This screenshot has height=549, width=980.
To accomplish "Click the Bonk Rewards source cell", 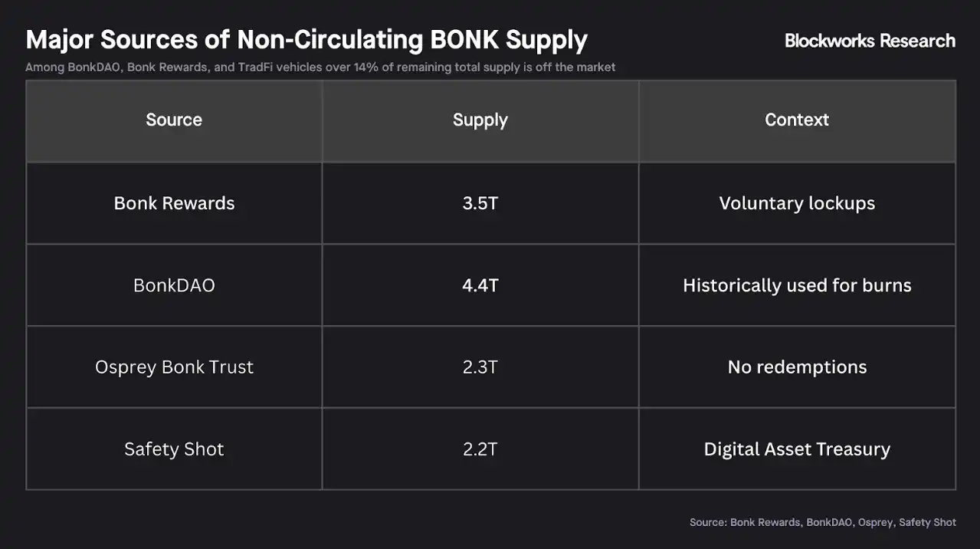I will click(174, 203).
